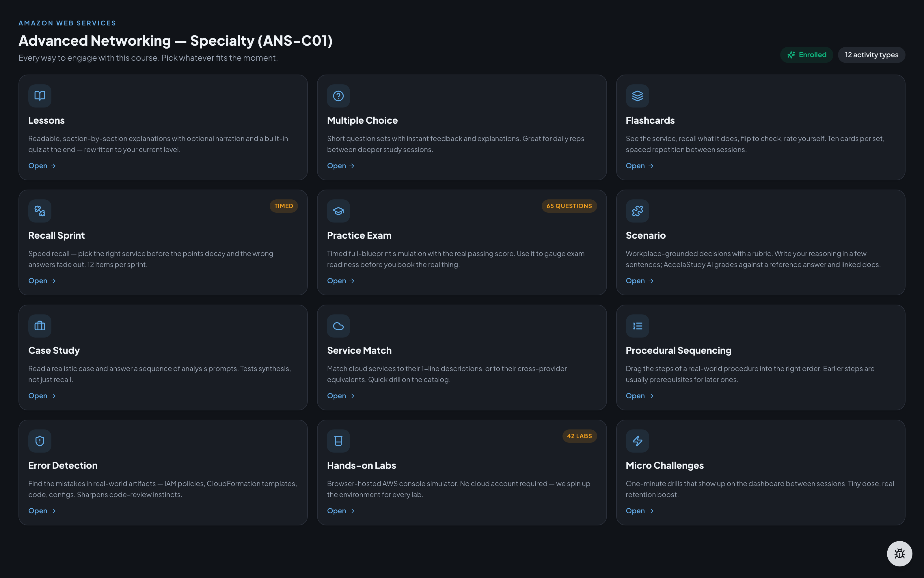
Task: Open the Service Match activity
Action: coord(341,396)
